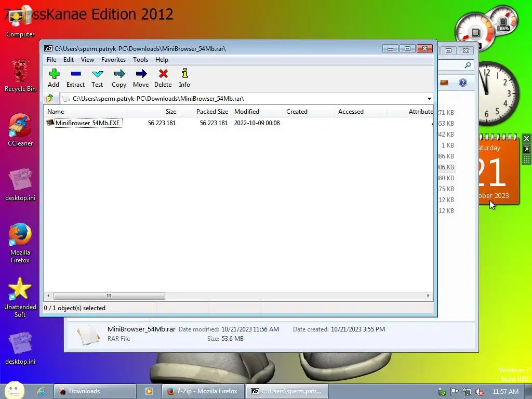
Task: Open the Start menu orb
Action: (15, 391)
